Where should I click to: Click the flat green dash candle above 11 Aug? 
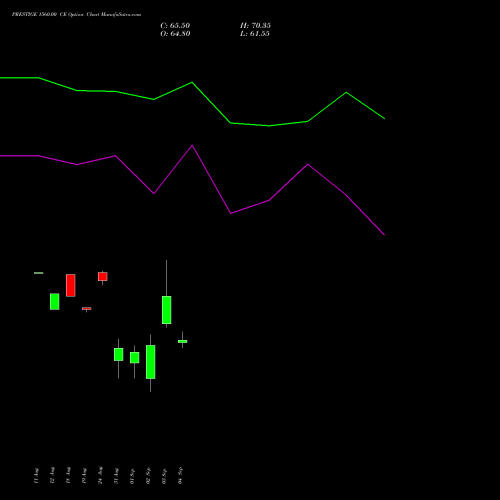[x=39, y=273]
